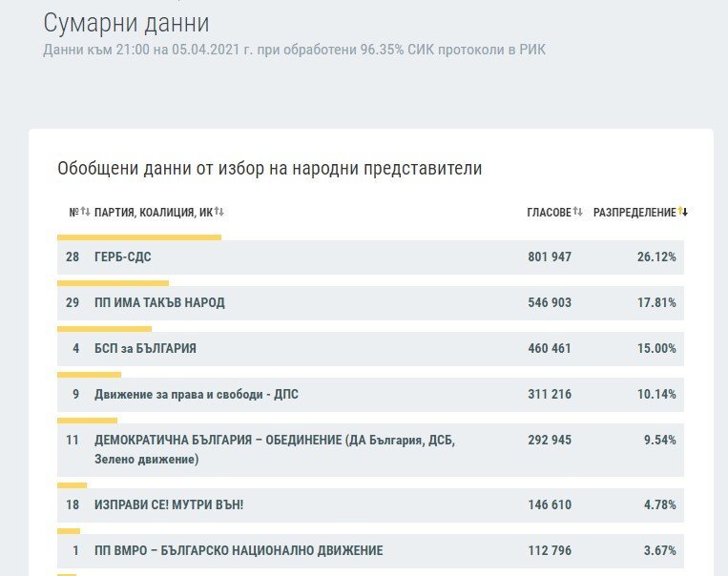Select the ДЕМОКРАТИЧНА БЪЛГАРИЯ – ОБЕДИНЕНИЕ row

(370, 450)
